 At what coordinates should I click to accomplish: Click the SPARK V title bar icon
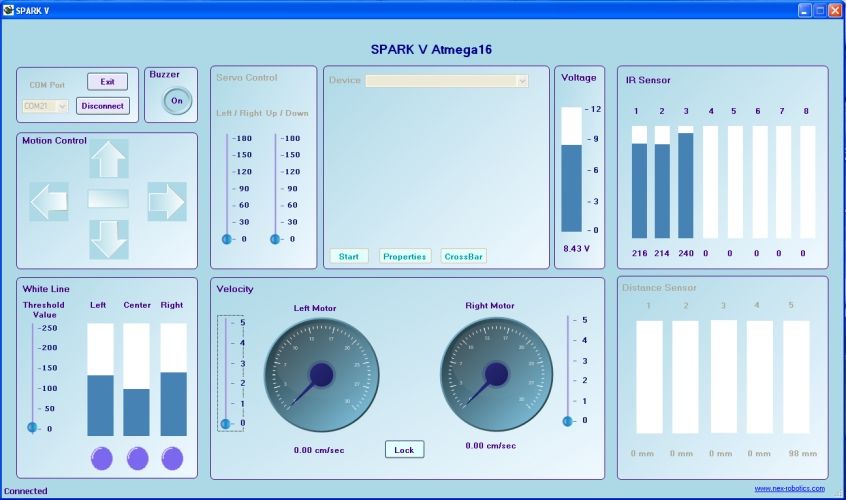pos(8,10)
